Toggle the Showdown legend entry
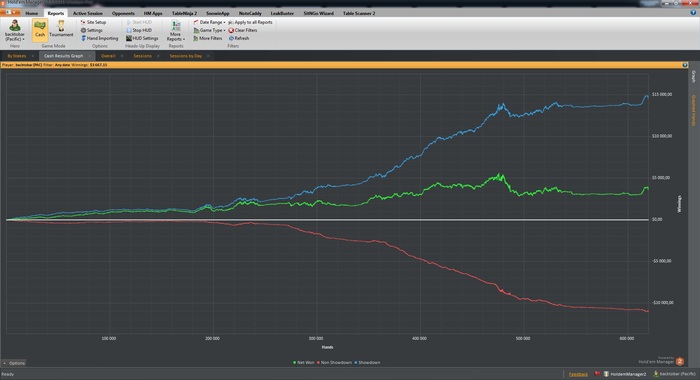This screenshot has width=700, height=380. [367, 363]
